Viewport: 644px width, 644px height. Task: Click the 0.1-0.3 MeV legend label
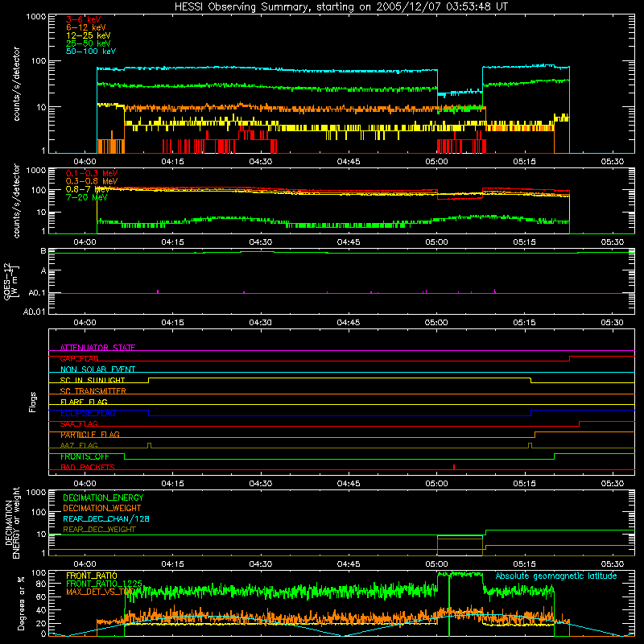(x=92, y=173)
